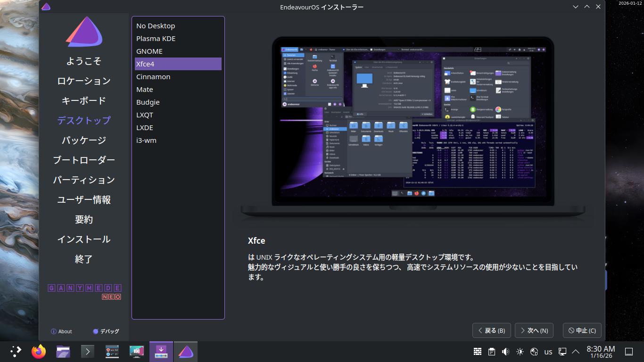Open the terminal icon in taskbar
The image size is (644, 362).
point(88,352)
